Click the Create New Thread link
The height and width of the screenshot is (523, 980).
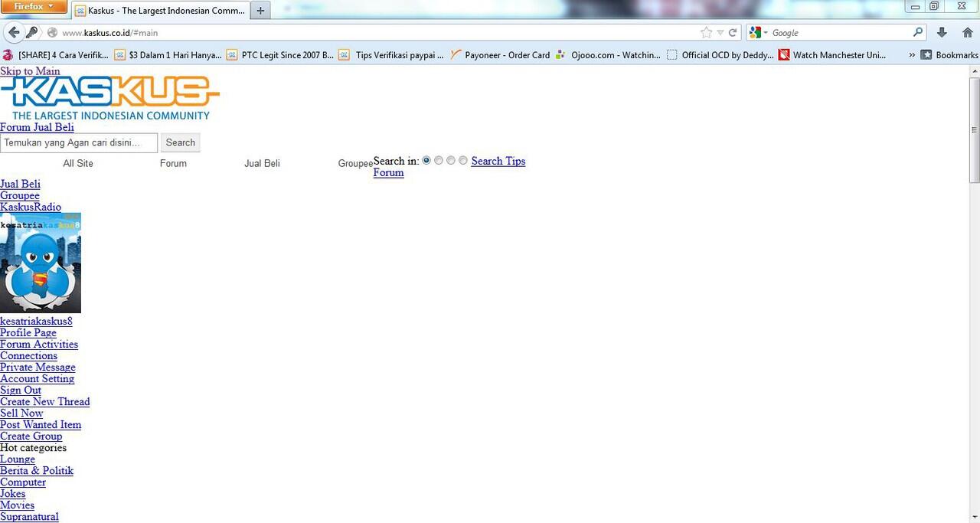(45, 401)
